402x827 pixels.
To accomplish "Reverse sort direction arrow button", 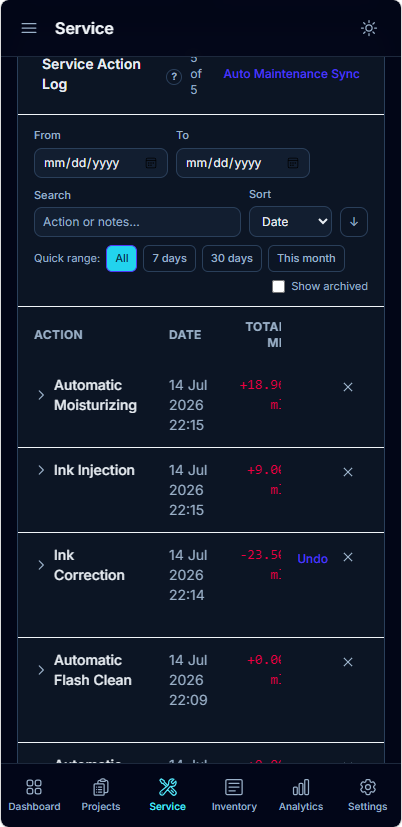I will (x=354, y=222).
